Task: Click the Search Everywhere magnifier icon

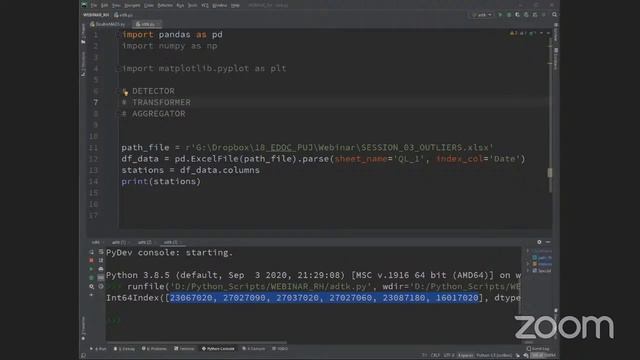Action: click(554, 14)
